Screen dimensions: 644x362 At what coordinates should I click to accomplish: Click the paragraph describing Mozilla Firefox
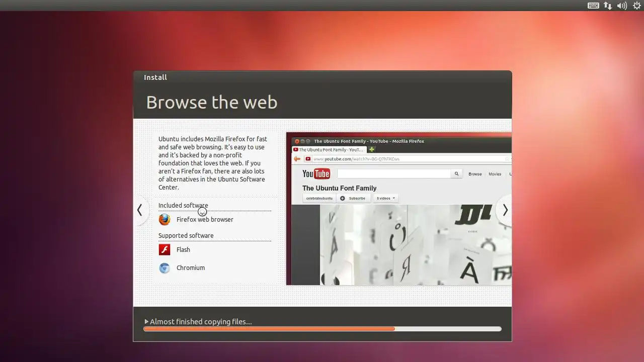click(x=212, y=163)
